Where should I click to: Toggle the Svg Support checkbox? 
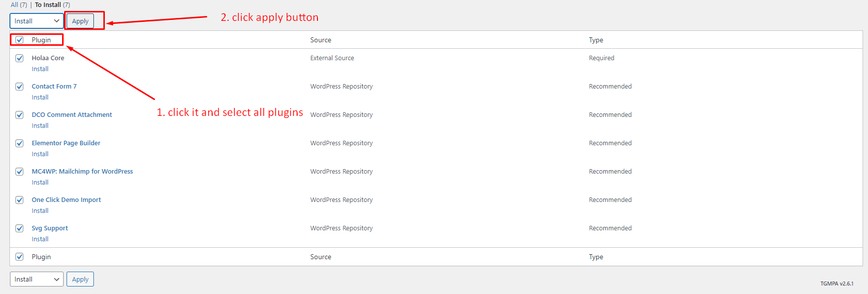(19, 228)
